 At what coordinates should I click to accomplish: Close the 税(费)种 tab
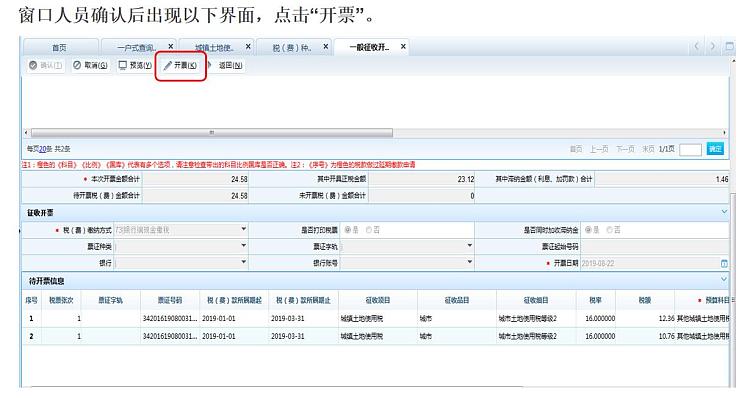coord(326,46)
